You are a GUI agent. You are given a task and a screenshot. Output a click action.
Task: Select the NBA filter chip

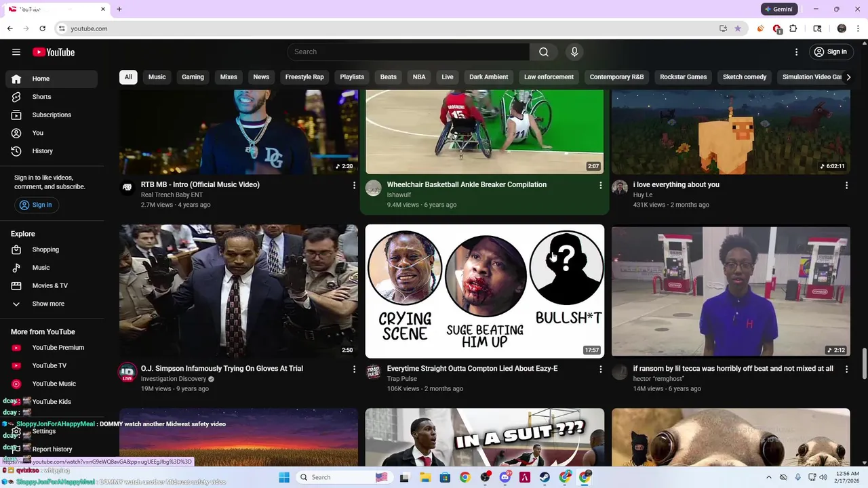point(419,77)
